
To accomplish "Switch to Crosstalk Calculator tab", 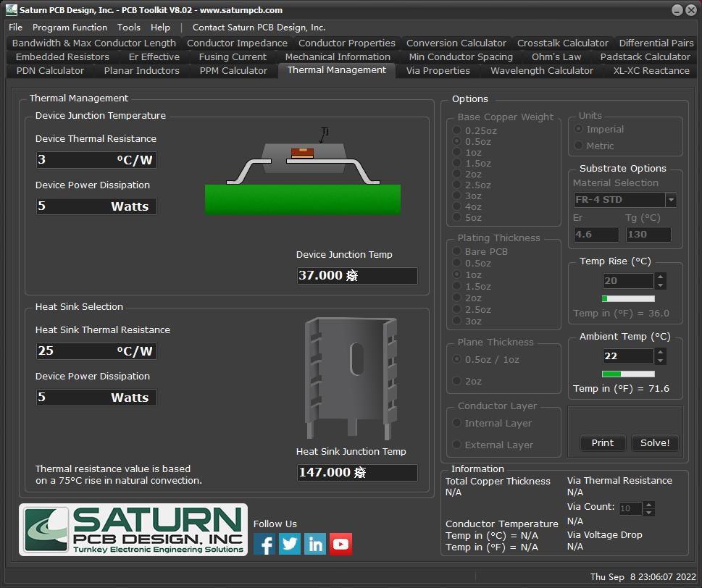I will point(562,43).
